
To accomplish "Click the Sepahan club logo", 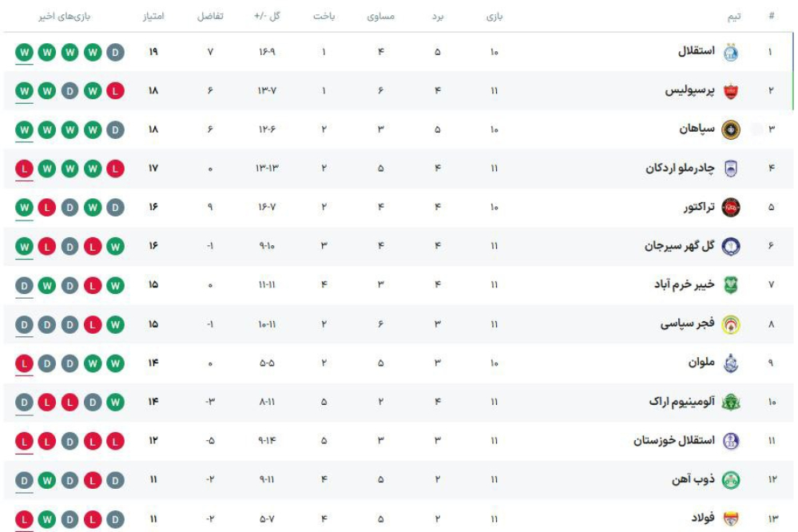I will point(728,131).
